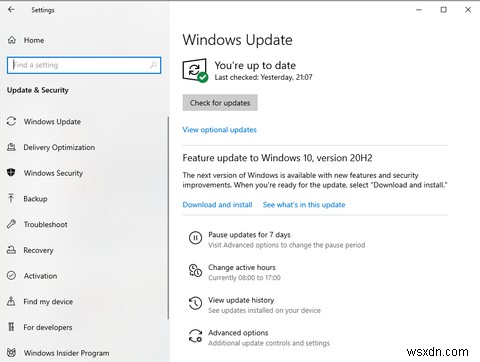Click the Update & Security heading

point(38,90)
